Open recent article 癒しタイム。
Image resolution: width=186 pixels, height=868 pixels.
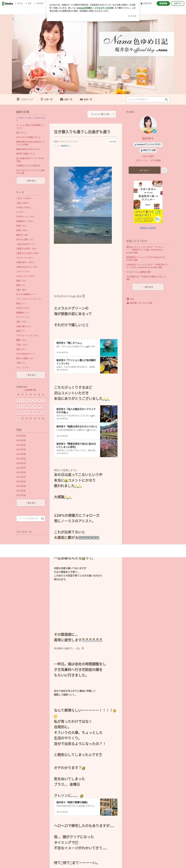(x=22, y=133)
